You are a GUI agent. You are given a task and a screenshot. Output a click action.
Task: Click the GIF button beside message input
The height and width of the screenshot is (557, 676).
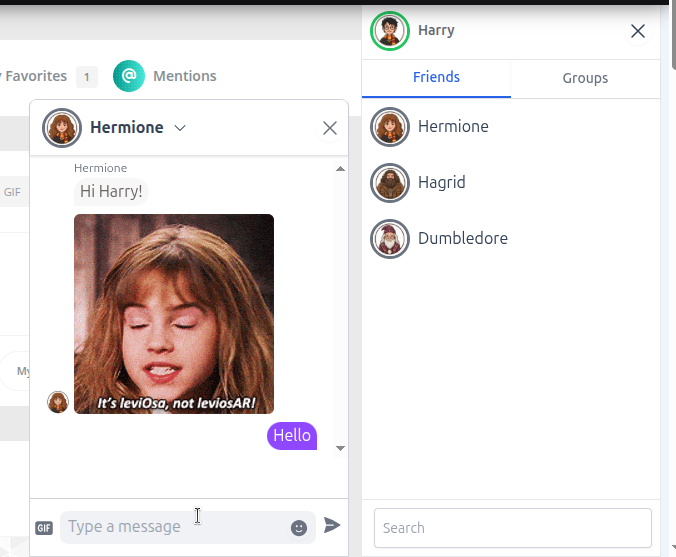(44, 528)
